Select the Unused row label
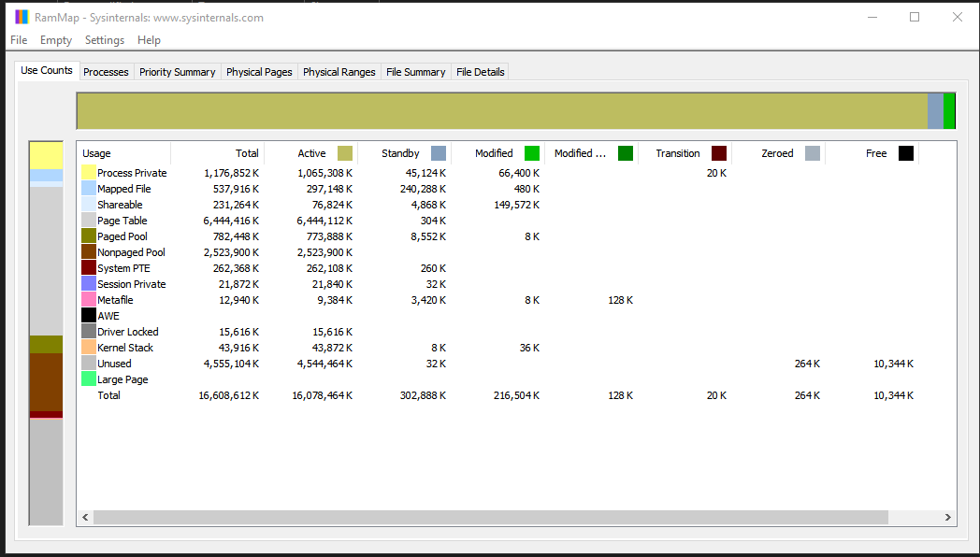980x557 pixels. pos(114,364)
